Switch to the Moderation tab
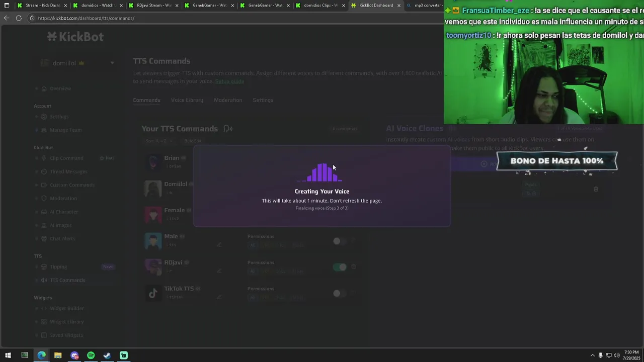The image size is (644, 362). pyautogui.click(x=228, y=100)
